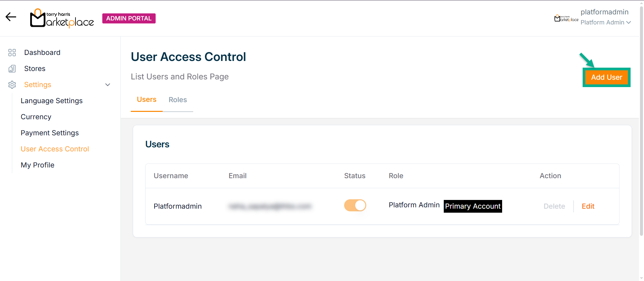Click the small profile avatar logo
Viewport: 644px width, 281px height.
566,18
